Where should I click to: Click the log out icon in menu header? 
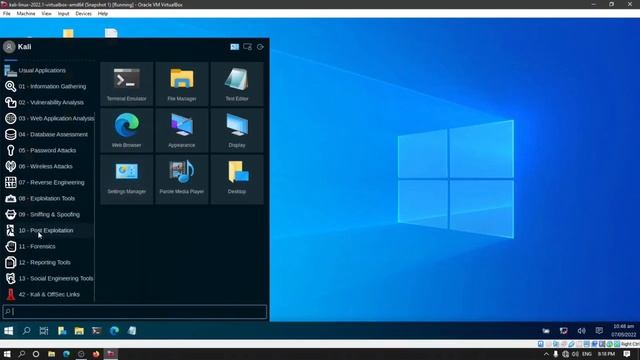click(260, 47)
